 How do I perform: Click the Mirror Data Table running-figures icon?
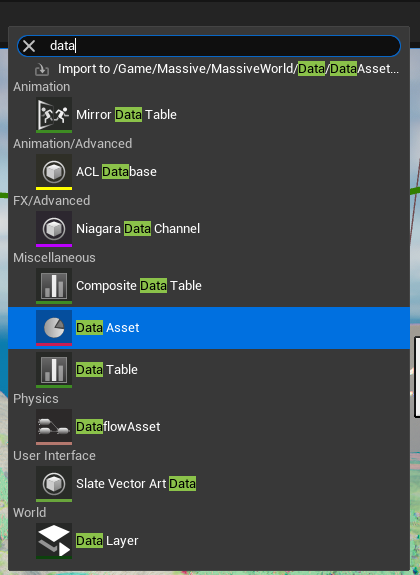(x=54, y=115)
